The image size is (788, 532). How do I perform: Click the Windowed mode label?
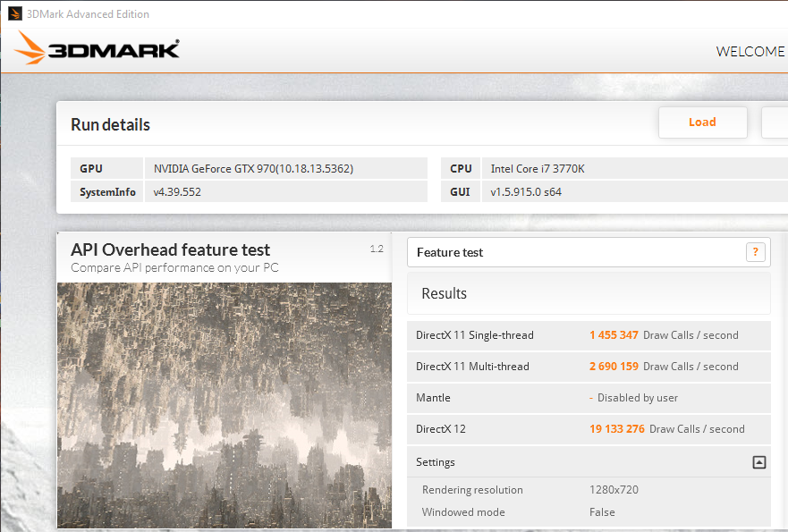(x=463, y=512)
